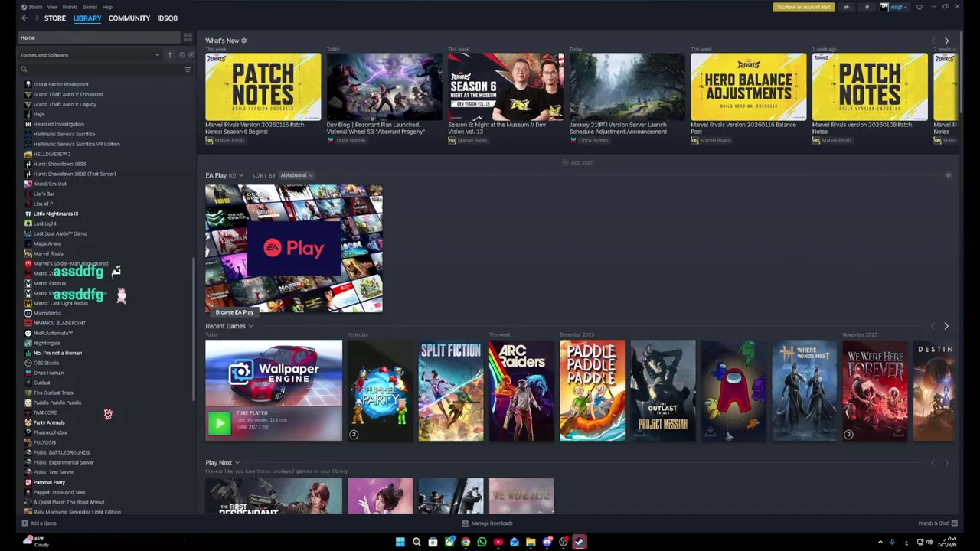Open What's New settings gear
The height and width of the screenshot is (551, 980).
(x=244, y=41)
